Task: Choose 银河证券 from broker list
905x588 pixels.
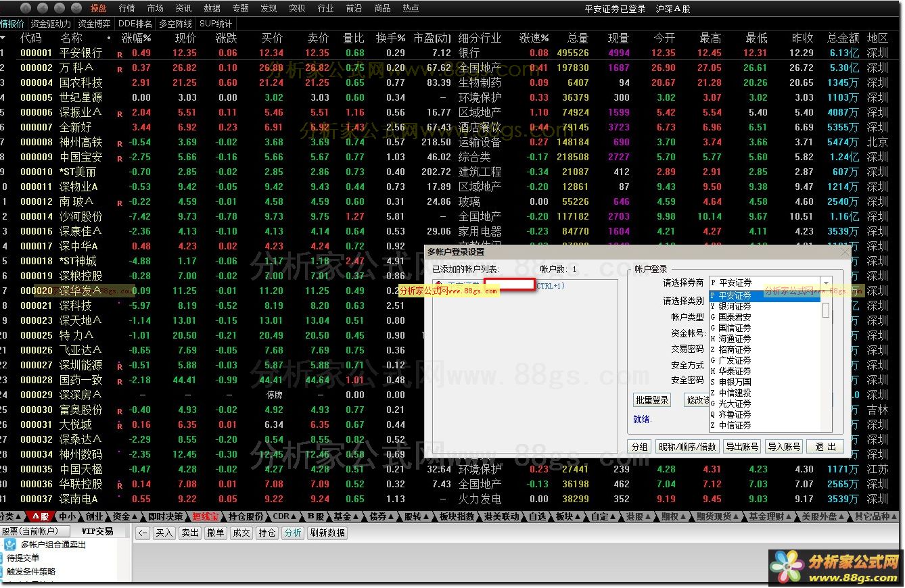Action: (764, 306)
